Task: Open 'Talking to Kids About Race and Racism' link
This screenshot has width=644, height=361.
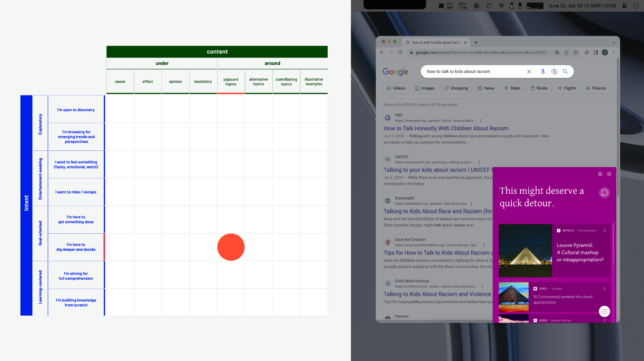Action: point(438,211)
